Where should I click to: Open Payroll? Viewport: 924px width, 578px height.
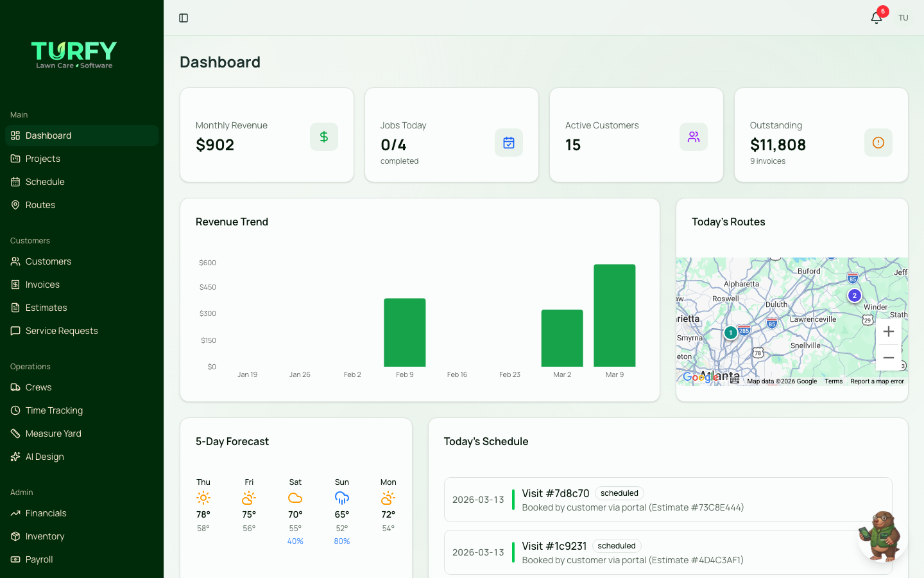point(81,559)
